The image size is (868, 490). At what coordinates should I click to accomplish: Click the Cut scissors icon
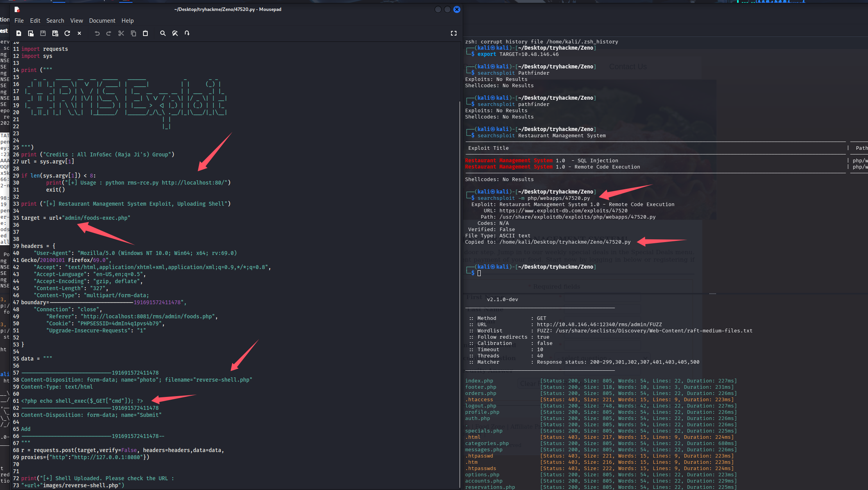[x=121, y=33]
